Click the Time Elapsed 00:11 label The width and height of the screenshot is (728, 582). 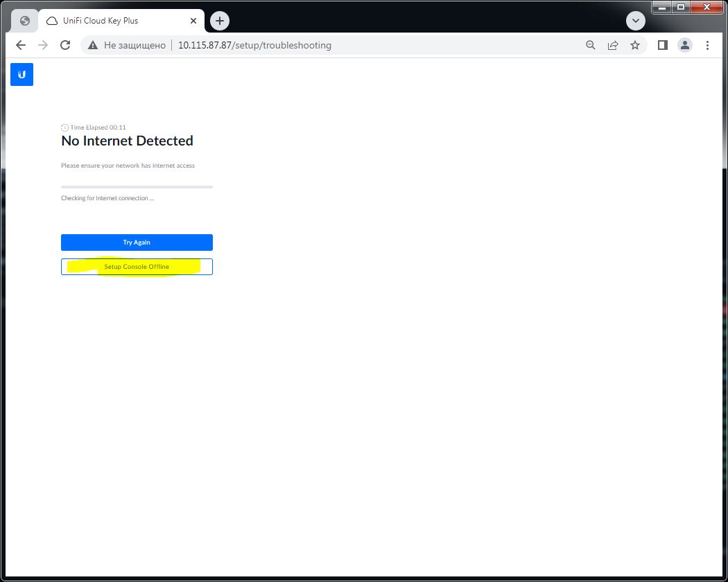(98, 127)
